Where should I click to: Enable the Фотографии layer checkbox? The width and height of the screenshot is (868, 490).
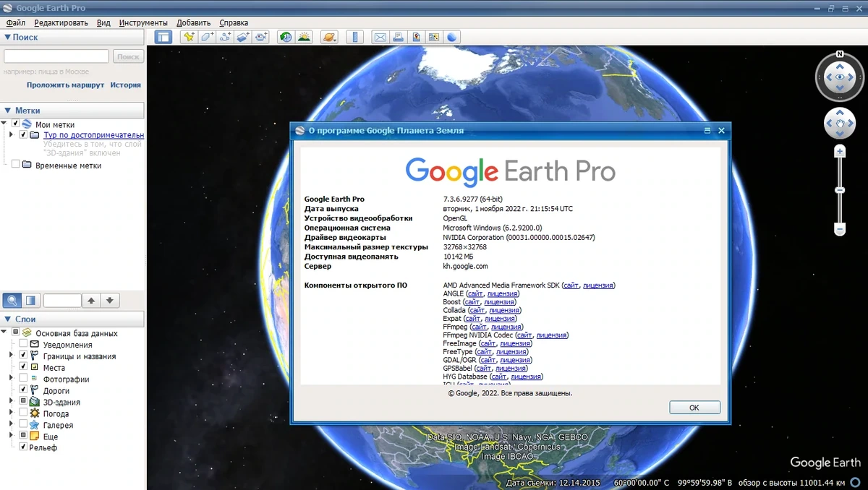(x=24, y=379)
